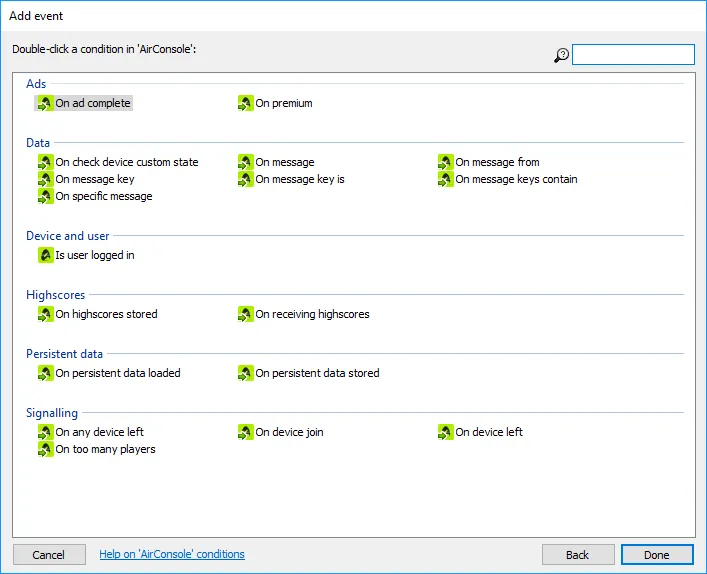Click icon next to 'On persistent data loaded'
This screenshot has height=574, width=707.
tap(46, 373)
